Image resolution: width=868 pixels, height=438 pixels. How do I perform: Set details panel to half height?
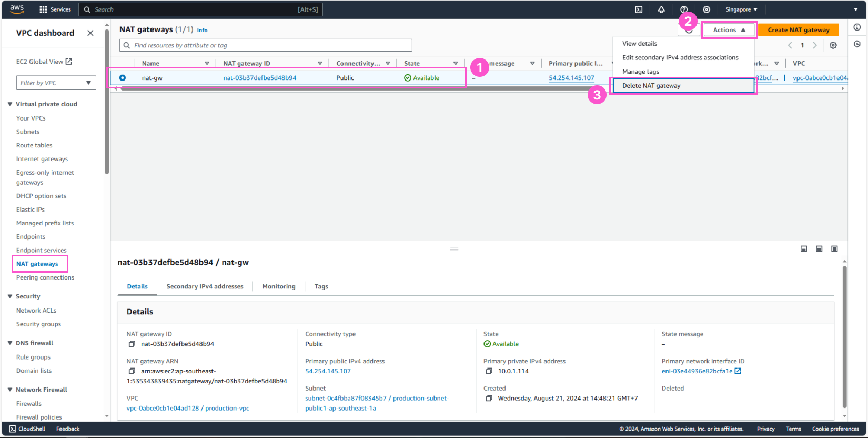coord(819,248)
